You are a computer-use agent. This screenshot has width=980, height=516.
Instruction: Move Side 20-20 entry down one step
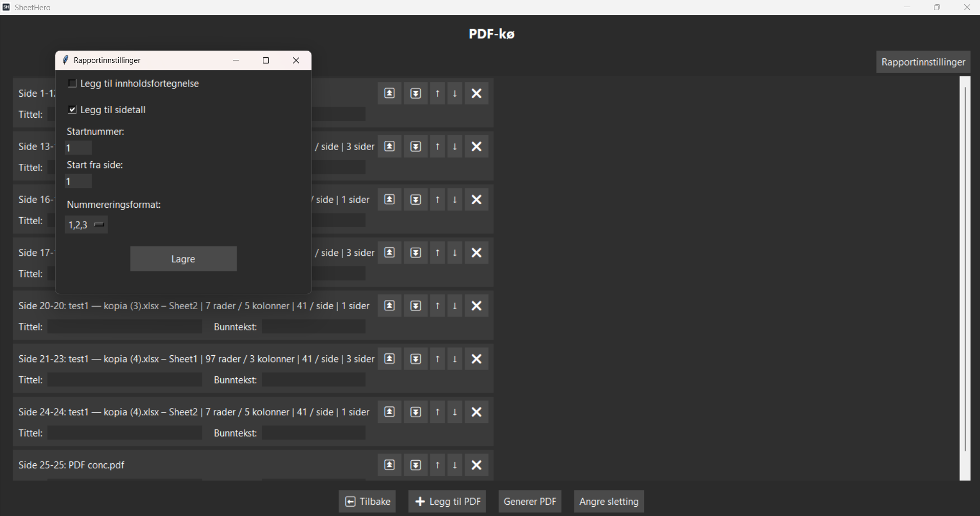coord(455,306)
